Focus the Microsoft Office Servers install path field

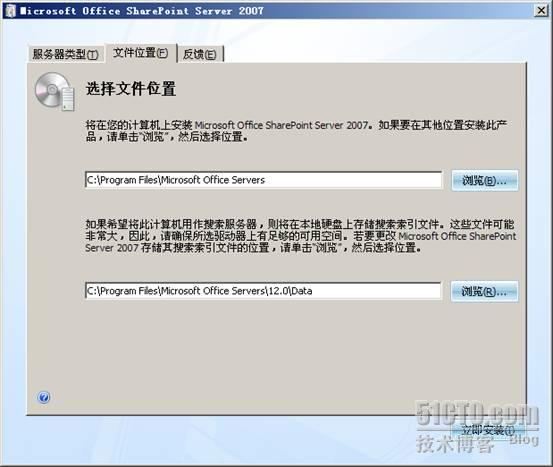point(263,180)
